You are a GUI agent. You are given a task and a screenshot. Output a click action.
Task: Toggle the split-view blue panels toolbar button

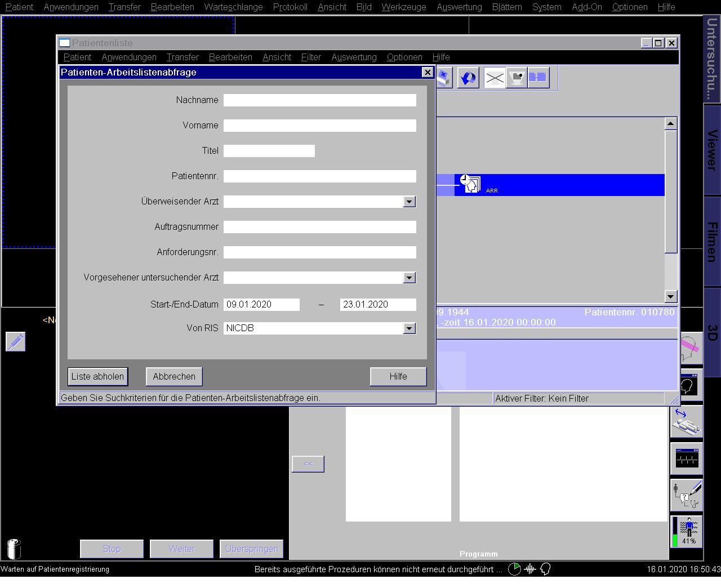[538, 78]
